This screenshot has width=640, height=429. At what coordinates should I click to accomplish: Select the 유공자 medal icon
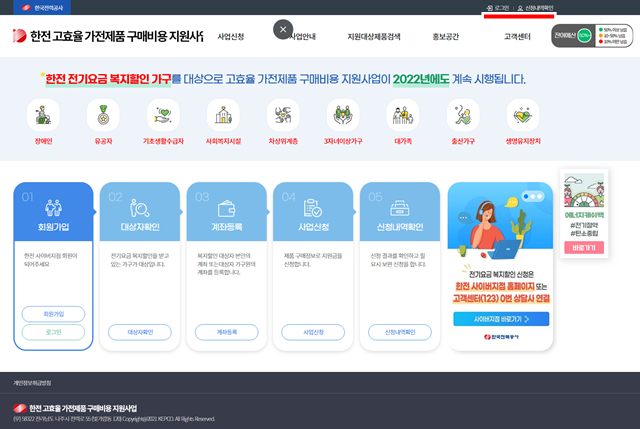point(103,115)
